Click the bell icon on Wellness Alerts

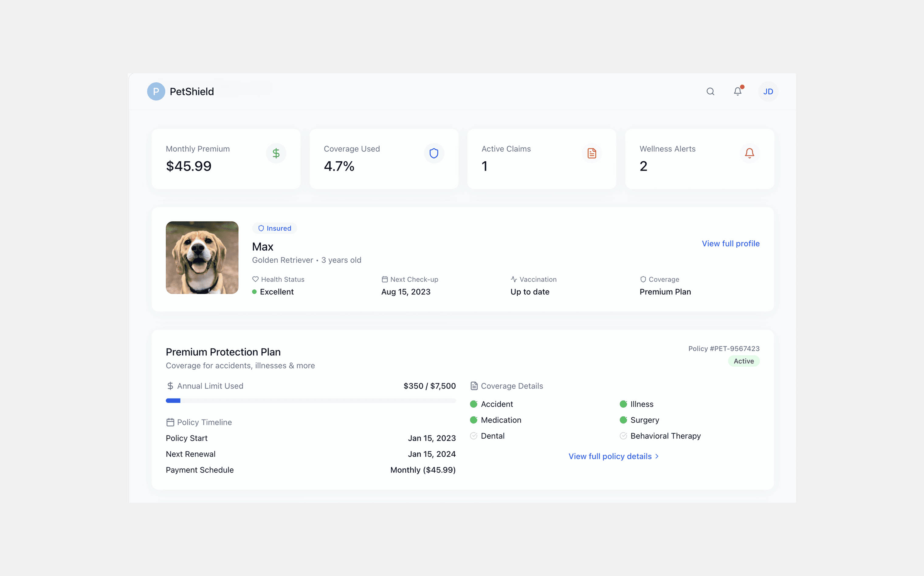(x=749, y=153)
